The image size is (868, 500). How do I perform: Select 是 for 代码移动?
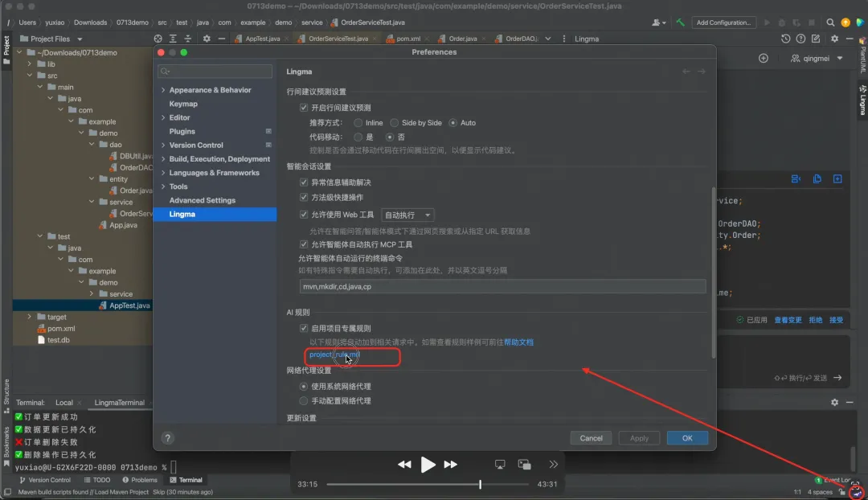(x=358, y=137)
